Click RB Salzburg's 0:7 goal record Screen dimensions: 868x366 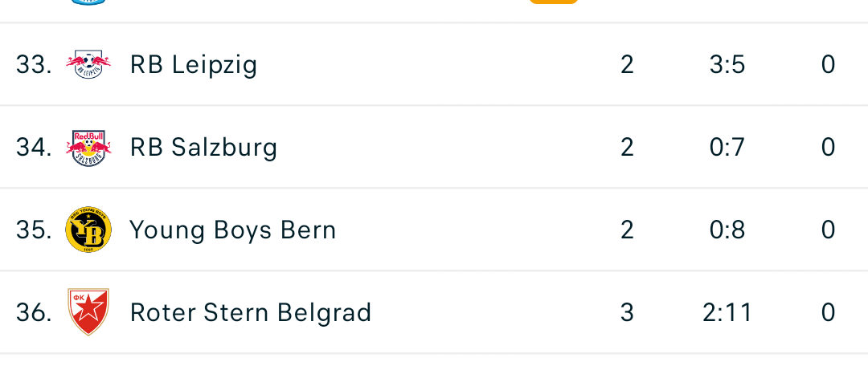(727, 148)
